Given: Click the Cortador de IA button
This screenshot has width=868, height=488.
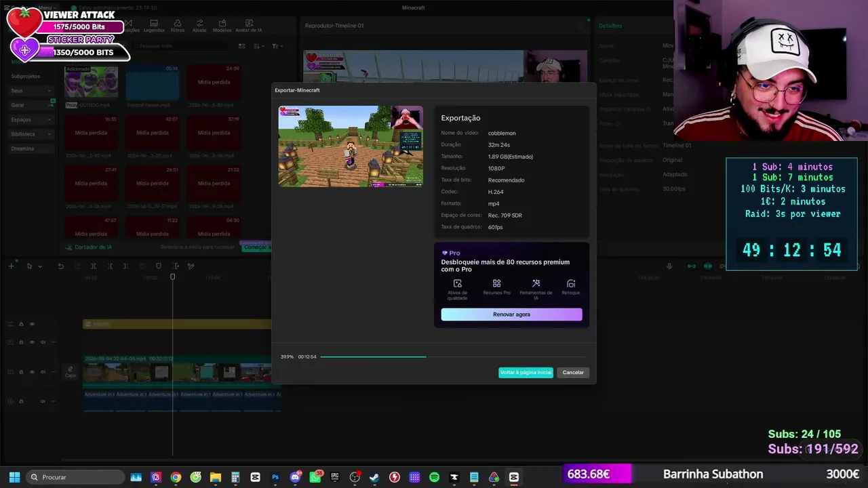Looking at the screenshot, I should [x=89, y=247].
